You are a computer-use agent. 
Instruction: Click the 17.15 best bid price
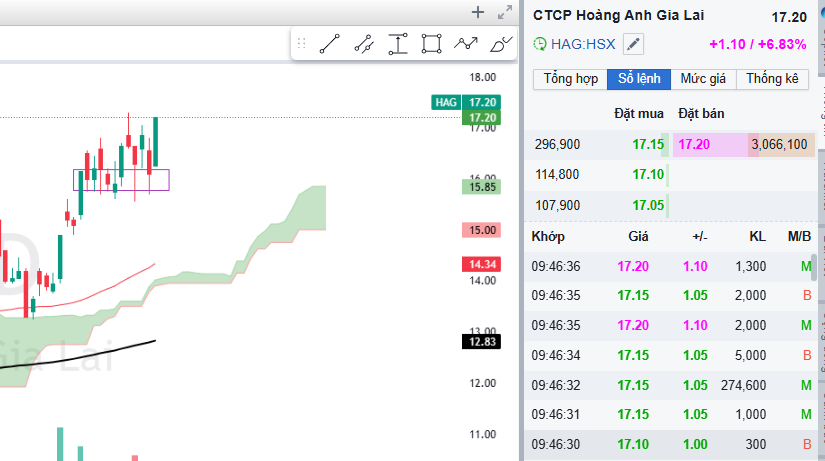coord(648,145)
